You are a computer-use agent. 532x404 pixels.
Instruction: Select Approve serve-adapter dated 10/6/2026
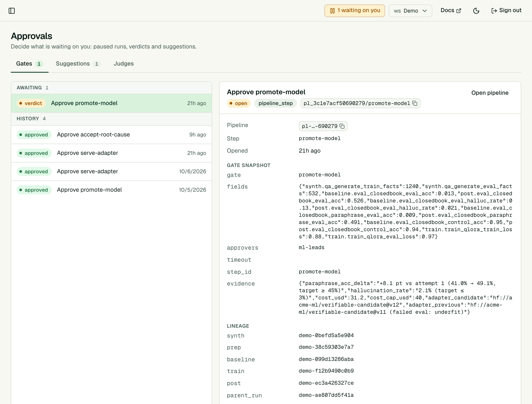tap(111, 171)
